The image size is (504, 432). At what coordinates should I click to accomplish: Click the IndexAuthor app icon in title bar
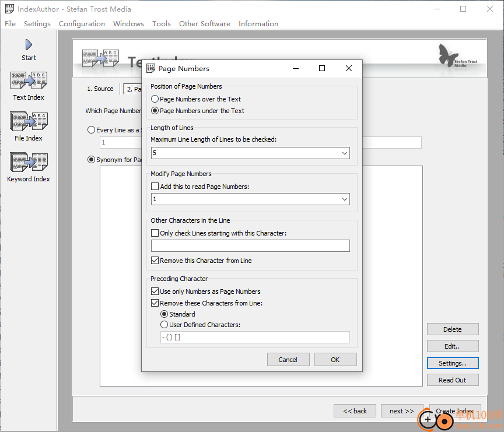9,9
